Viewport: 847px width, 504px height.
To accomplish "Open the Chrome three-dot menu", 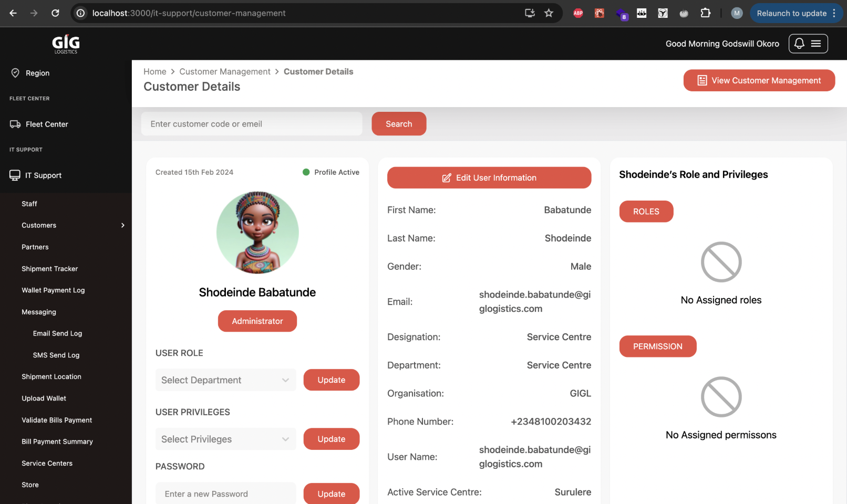I will pyautogui.click(x=834, y=13).
